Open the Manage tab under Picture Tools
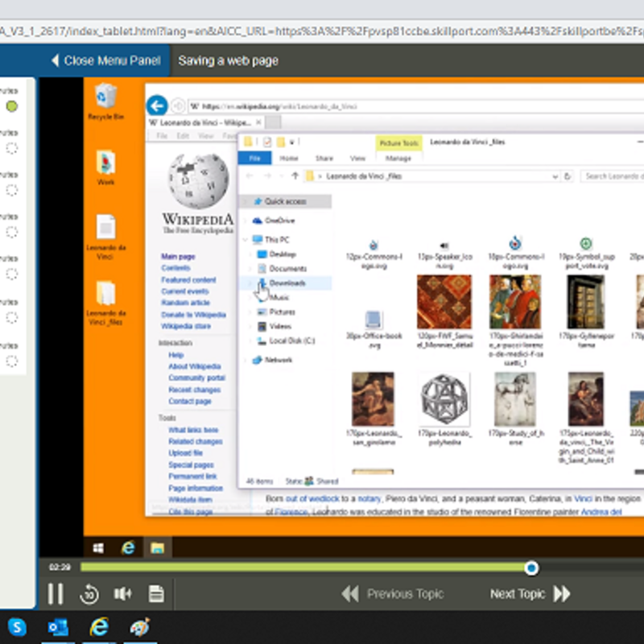This screenshot has width=644, height=644. click(398, 158)
